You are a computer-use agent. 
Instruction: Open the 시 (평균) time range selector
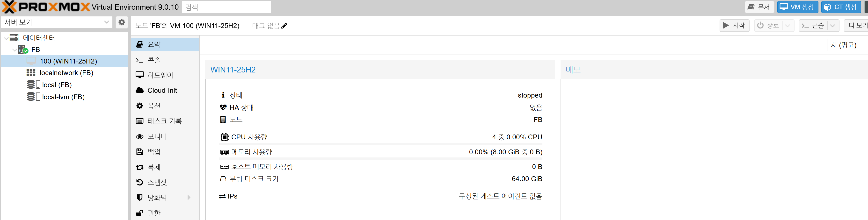[x=847, y=45]
